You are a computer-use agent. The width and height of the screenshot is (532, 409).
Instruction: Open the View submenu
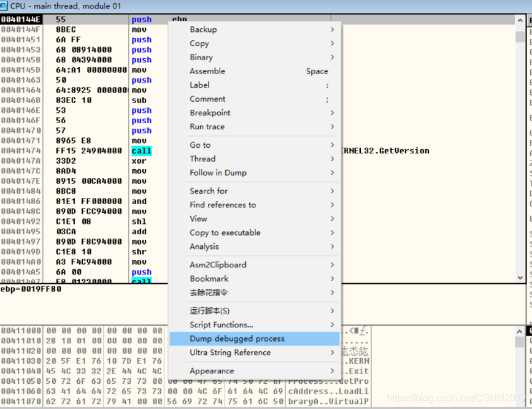click(x=255, y=219)
